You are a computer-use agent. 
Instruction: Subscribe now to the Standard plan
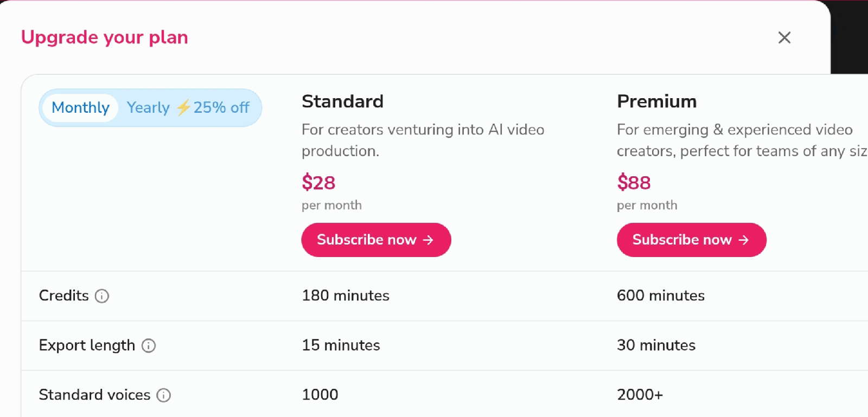click(x=376, y=240)
